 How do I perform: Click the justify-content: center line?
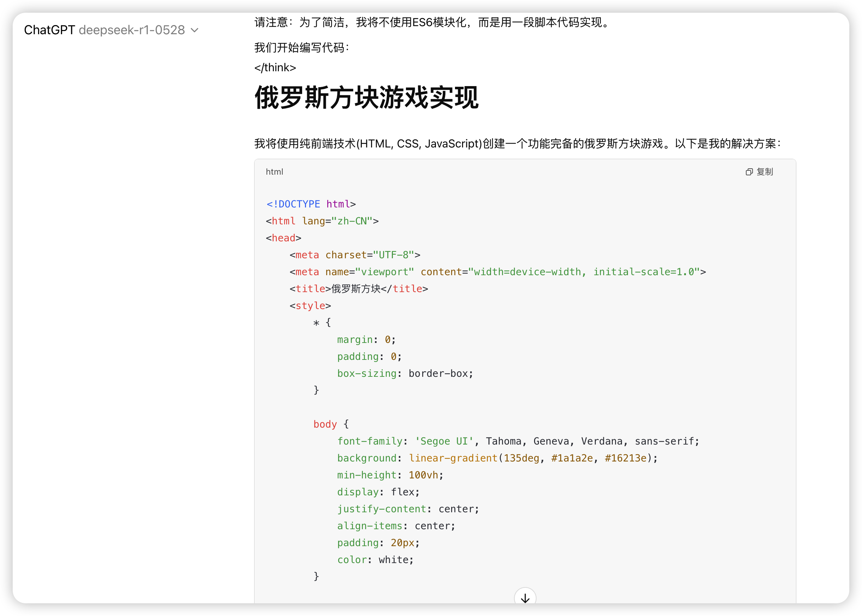(408, 509)
